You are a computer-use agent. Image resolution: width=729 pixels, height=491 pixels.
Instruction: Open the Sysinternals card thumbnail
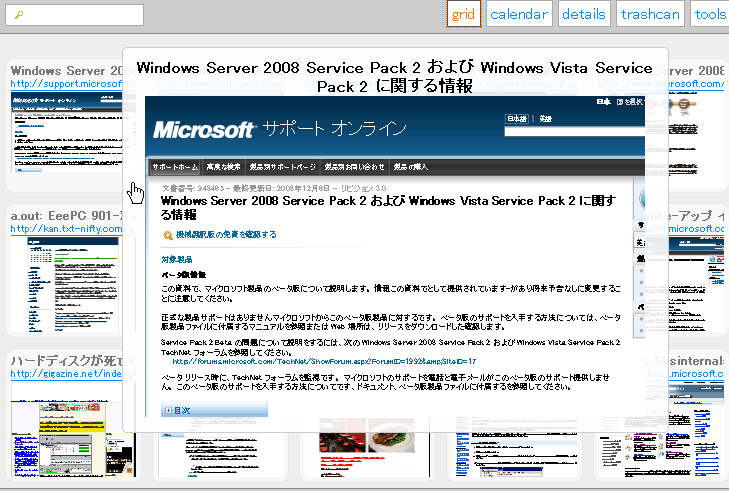pos(662,431)
